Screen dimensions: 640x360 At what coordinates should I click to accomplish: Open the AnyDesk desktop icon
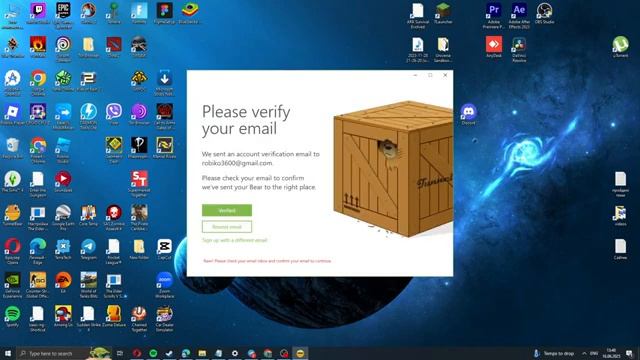click(x=494, y=47)
